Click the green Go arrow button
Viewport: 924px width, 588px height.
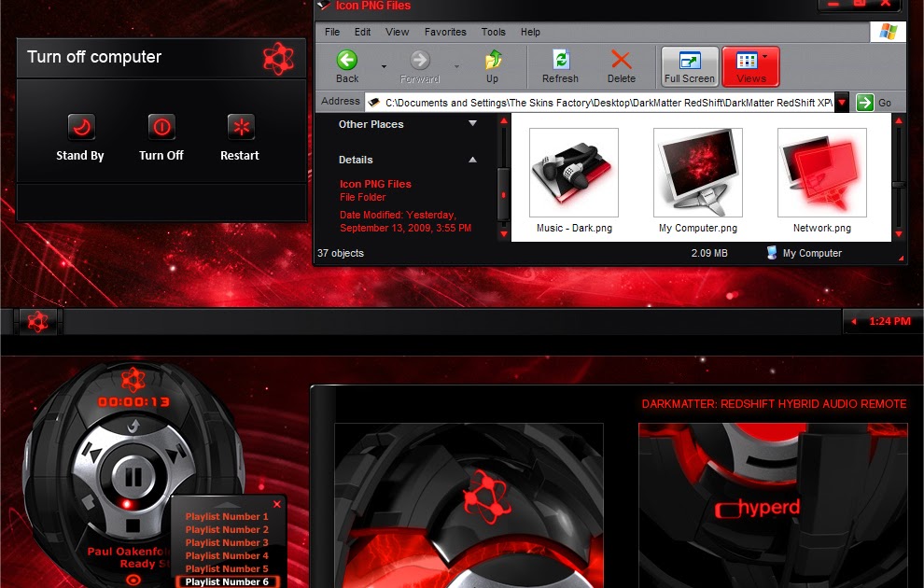[x=864, y=103]
